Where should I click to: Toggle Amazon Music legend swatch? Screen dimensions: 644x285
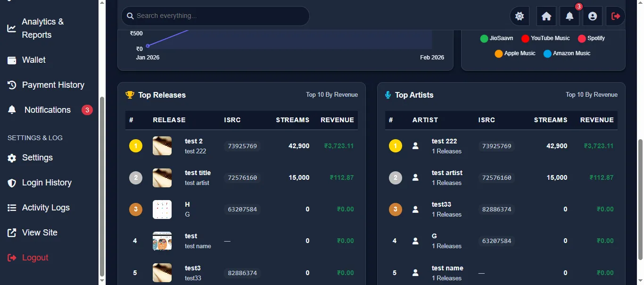[x=547, y=53]
